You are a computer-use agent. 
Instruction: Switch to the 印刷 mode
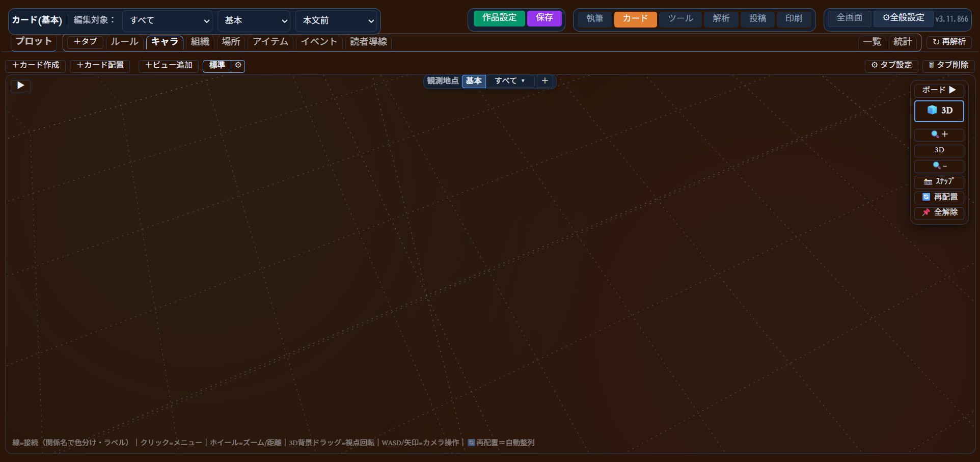pyautogui.click(x=794, y=19)
